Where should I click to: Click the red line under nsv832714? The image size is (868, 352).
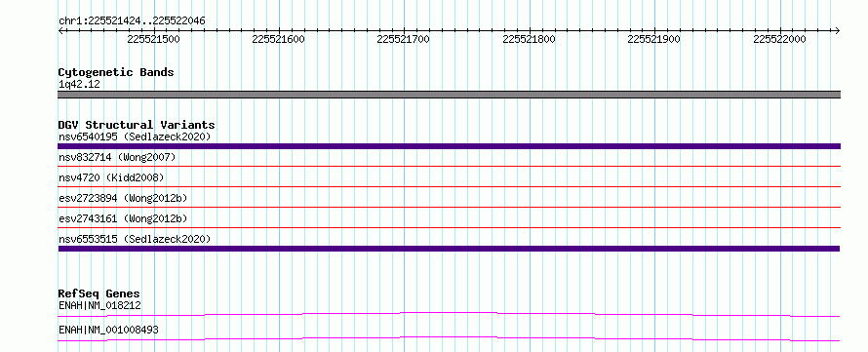click(449, 166)
